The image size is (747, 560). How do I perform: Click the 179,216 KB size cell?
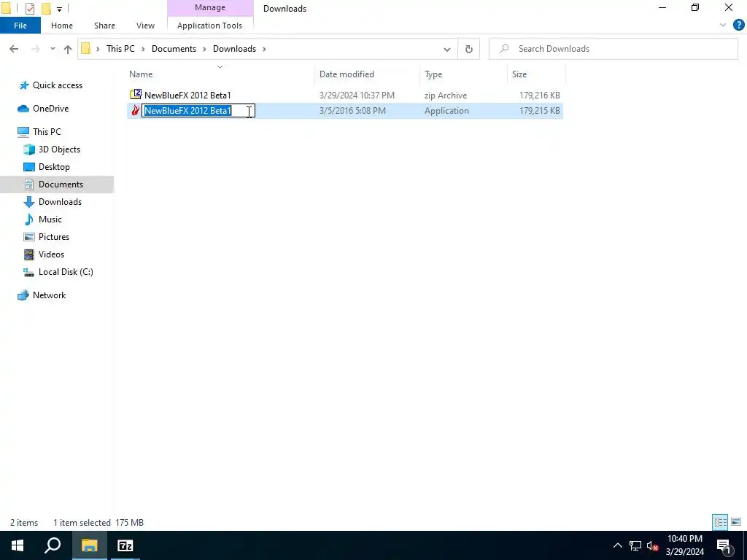click(x=539, y=96)
